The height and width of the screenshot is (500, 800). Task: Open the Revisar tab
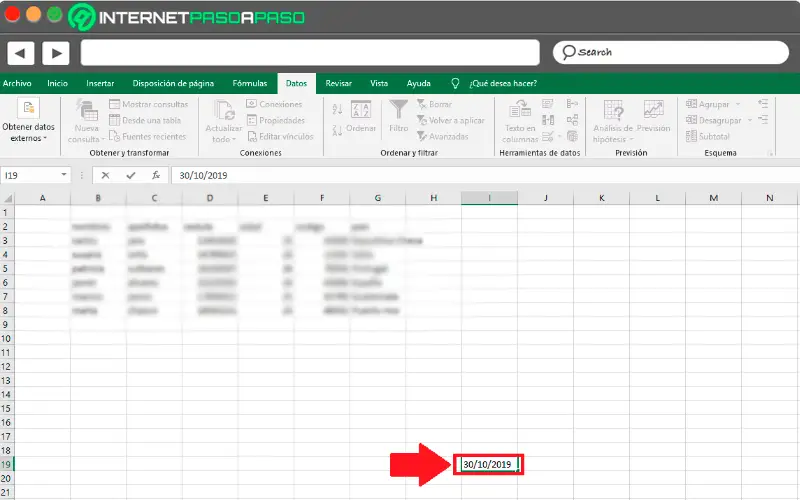(x=338, y=83)
